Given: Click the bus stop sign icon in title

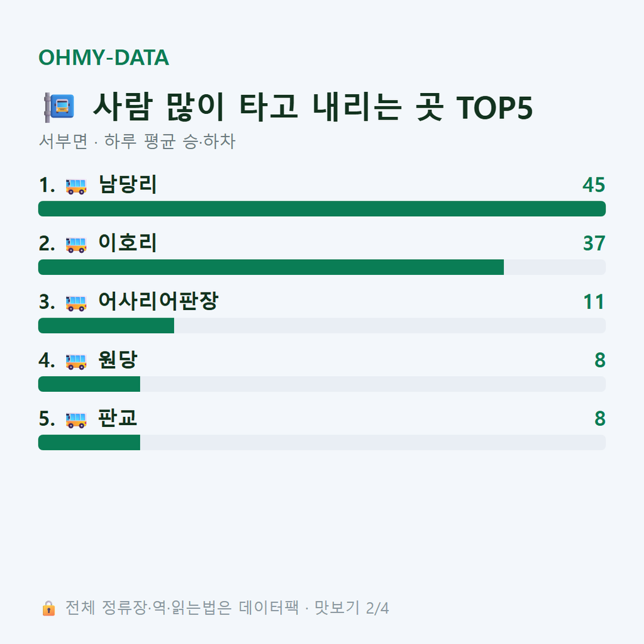Looking at the screenshot, I should click(59, 108).
